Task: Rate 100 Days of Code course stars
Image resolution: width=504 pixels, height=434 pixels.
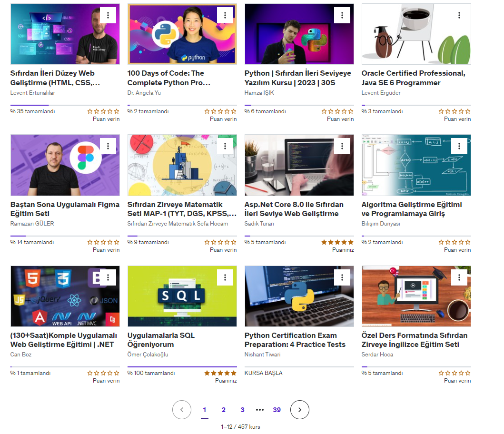Action: coord(220,111)
